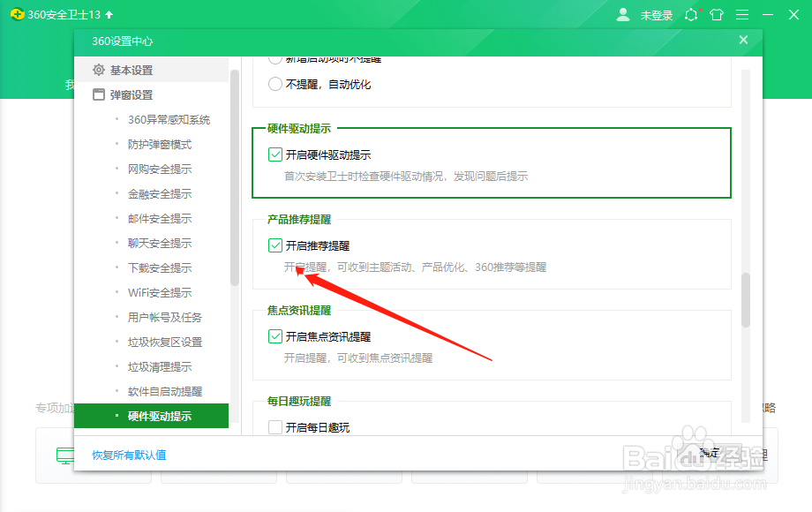Uncheck 开启推荐提醒 product recommendation
The image size is (812, 512).
(276, 245)
